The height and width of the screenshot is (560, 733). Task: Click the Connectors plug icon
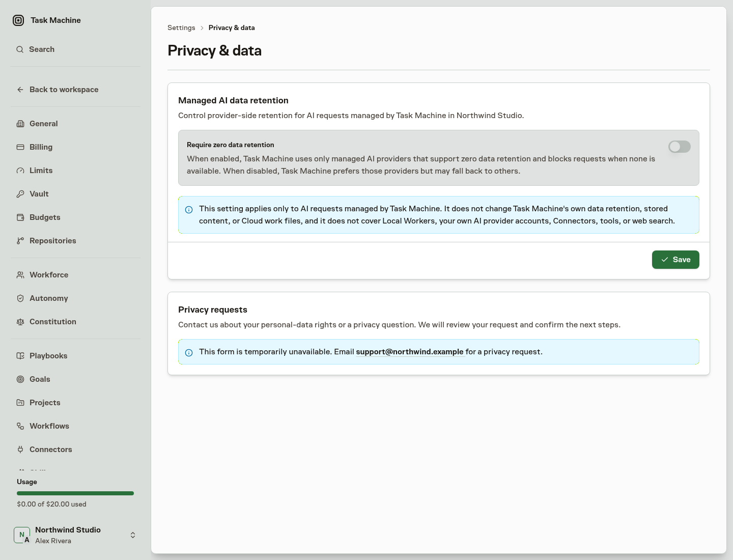(20, 450)
